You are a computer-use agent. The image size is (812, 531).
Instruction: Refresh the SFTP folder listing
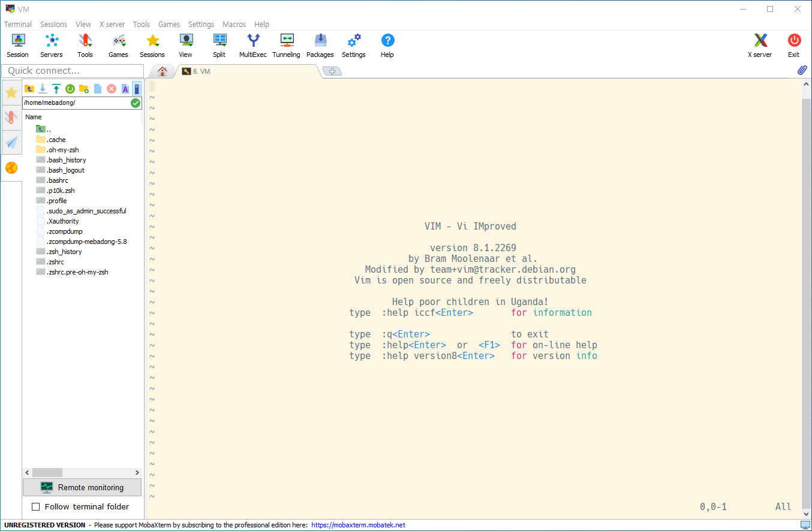tap(70, 89)
